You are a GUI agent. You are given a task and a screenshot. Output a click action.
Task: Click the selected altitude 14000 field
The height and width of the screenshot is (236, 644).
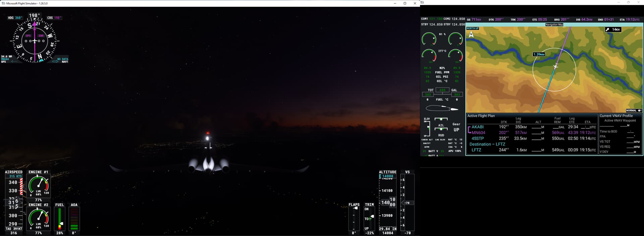click(x=387, y=176)
